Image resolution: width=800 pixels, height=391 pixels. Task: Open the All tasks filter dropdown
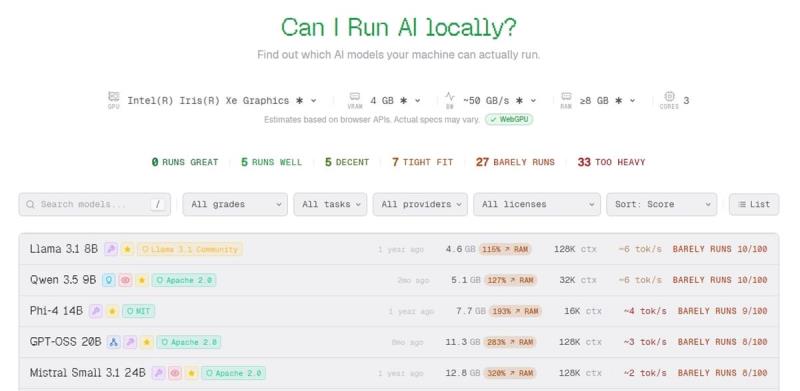pyautogui.click(x=330, y=204)
